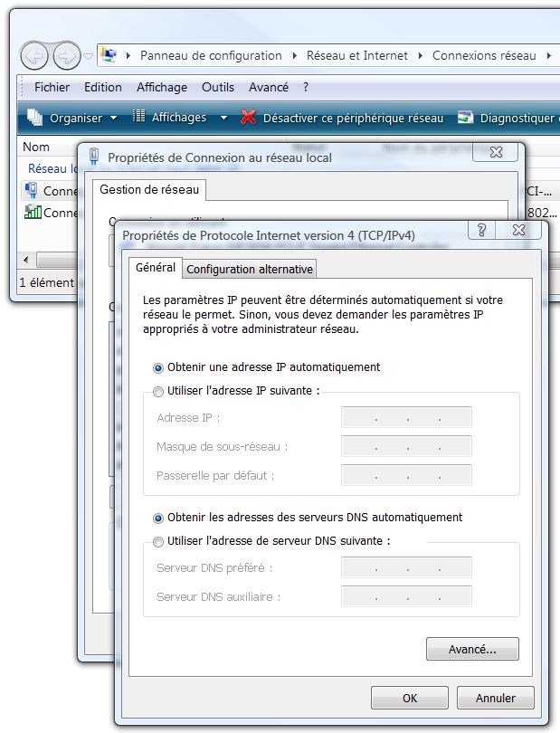Click Connexions réseau breadcrumb
Screen dimensions: 560x733
484,55
